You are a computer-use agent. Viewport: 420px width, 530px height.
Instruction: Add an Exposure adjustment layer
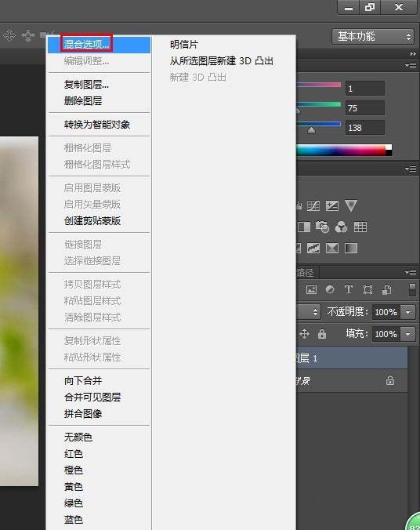tap(332, 205)
